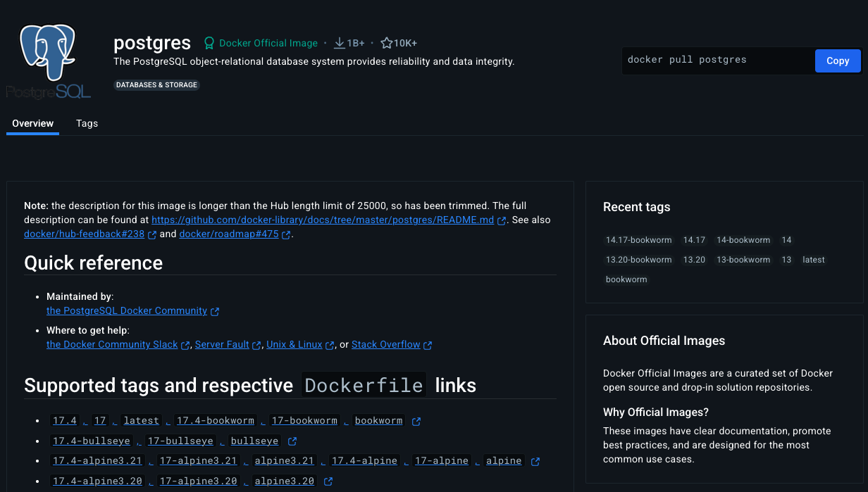This screenshot has width=868, height=492.
Task: Open external link icon on the 17.4 bookworm row
Action: (416, 422)
